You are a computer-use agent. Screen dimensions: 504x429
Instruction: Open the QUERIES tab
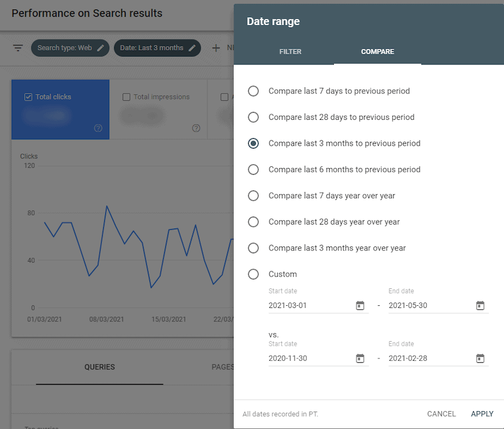(100, 367)
